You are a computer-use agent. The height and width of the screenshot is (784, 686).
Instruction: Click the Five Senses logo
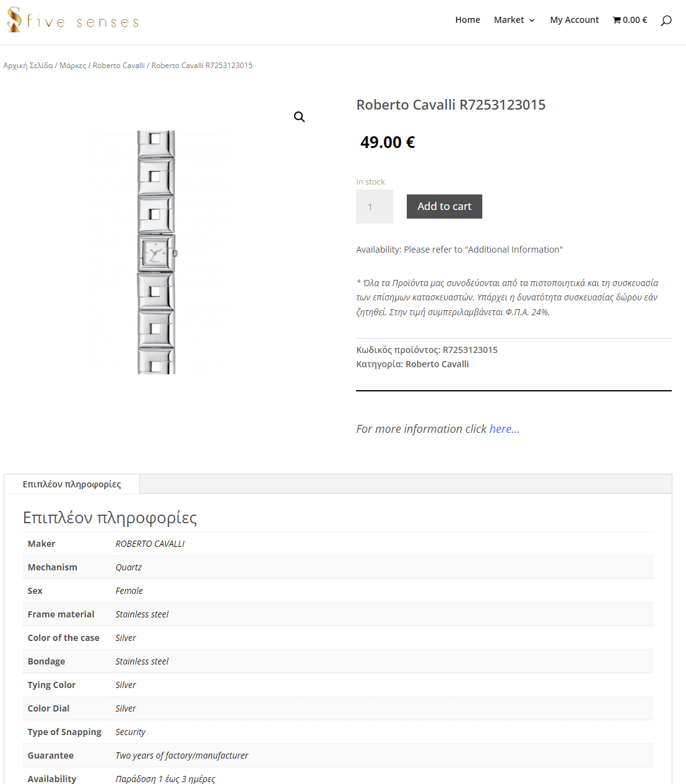72,20
